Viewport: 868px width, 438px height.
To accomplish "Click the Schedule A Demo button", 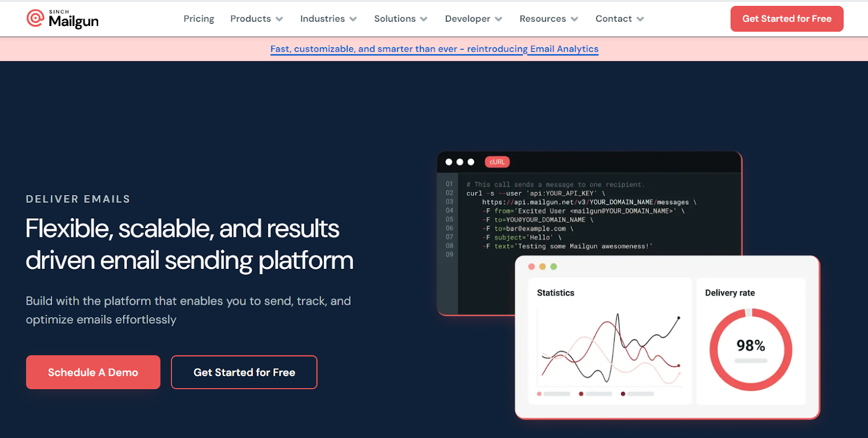I will click(93, 372).
